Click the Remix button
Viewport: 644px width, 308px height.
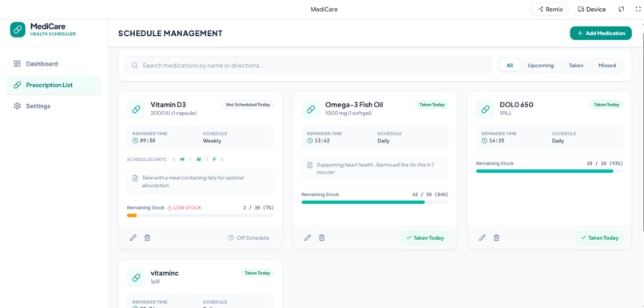550,10
